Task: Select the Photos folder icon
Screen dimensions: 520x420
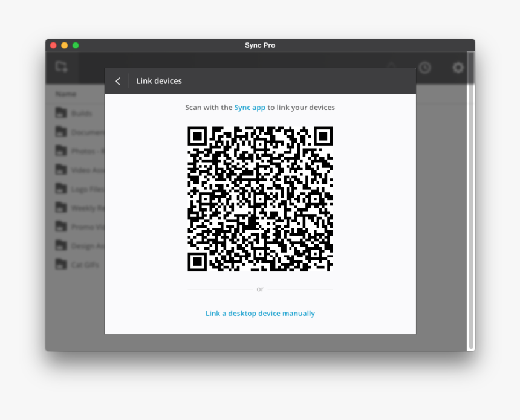Action: pyautogui.click(x=61, y=150)
